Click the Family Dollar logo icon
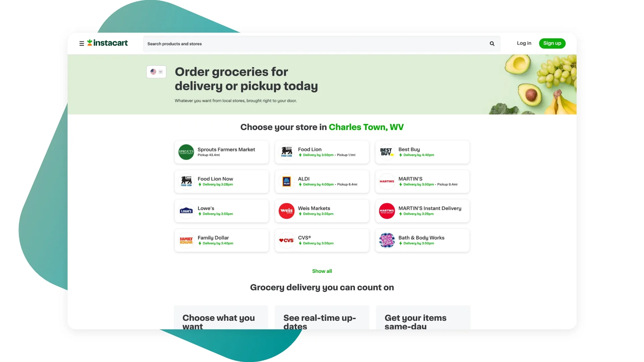Screen dimensions: 644x362 pos(186,240)
